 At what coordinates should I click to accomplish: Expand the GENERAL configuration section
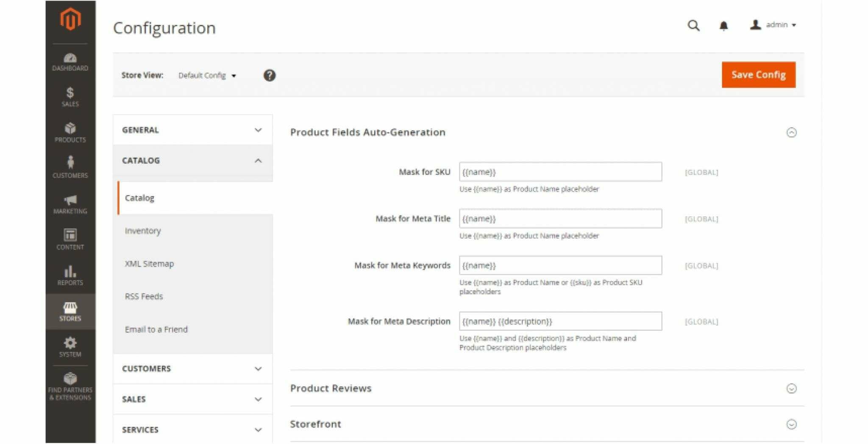point(193,130)
